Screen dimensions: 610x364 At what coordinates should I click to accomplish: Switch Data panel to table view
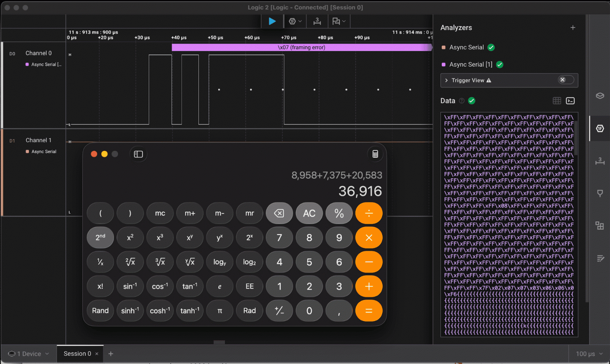(x=557, y=101)
